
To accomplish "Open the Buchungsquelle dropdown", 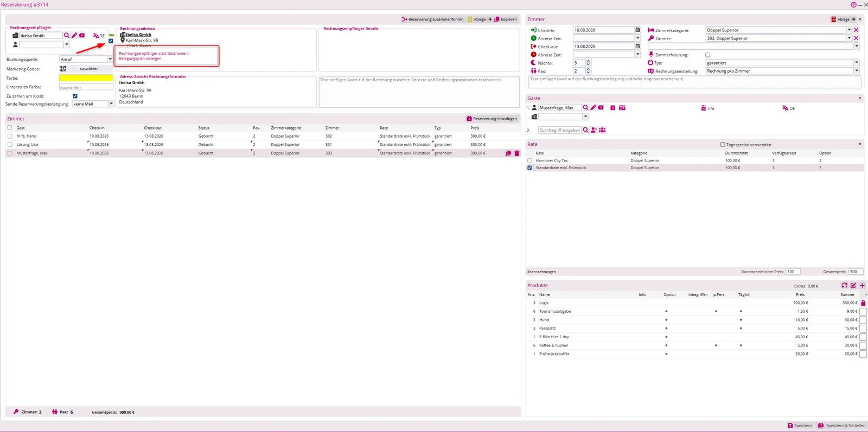I will (110, 59).
